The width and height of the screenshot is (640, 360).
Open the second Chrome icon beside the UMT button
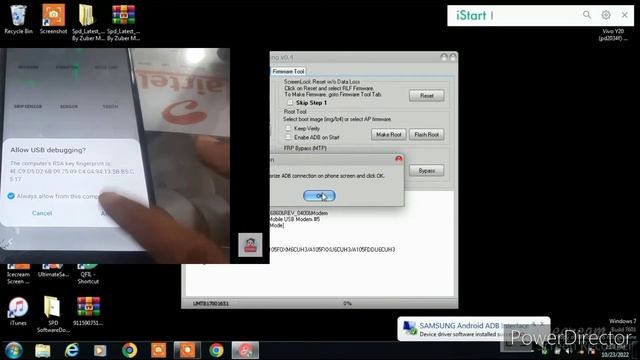click(x=216, y=350)
